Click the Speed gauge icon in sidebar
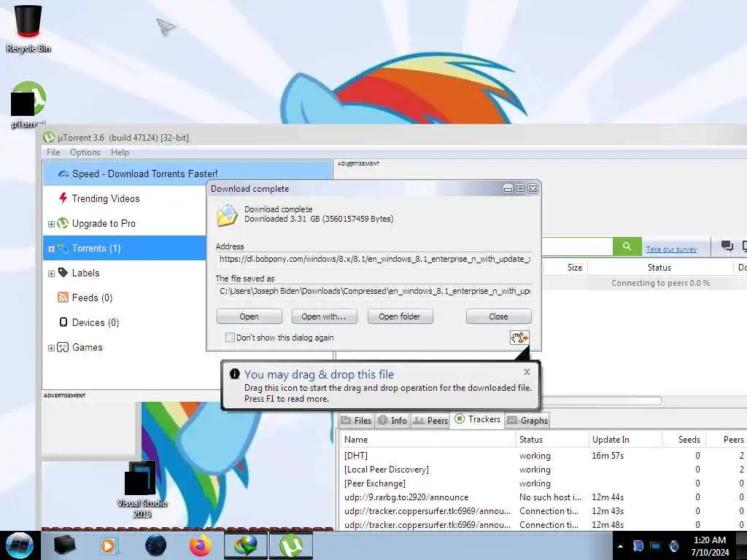747x560 pixels. [x=63, y=174]
